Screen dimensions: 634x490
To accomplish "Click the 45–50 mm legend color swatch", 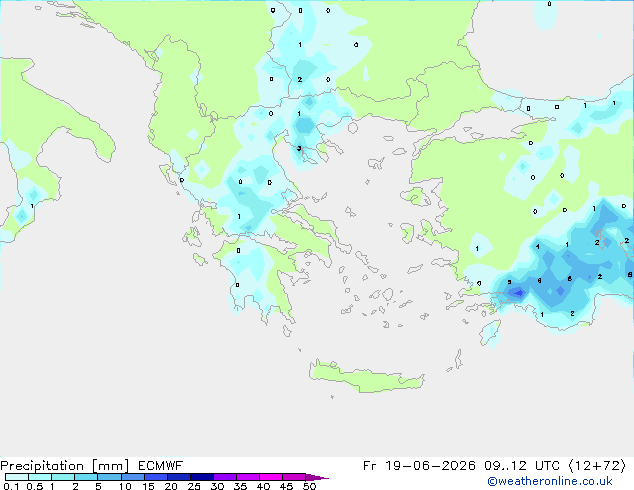I will tap(294, 477).
